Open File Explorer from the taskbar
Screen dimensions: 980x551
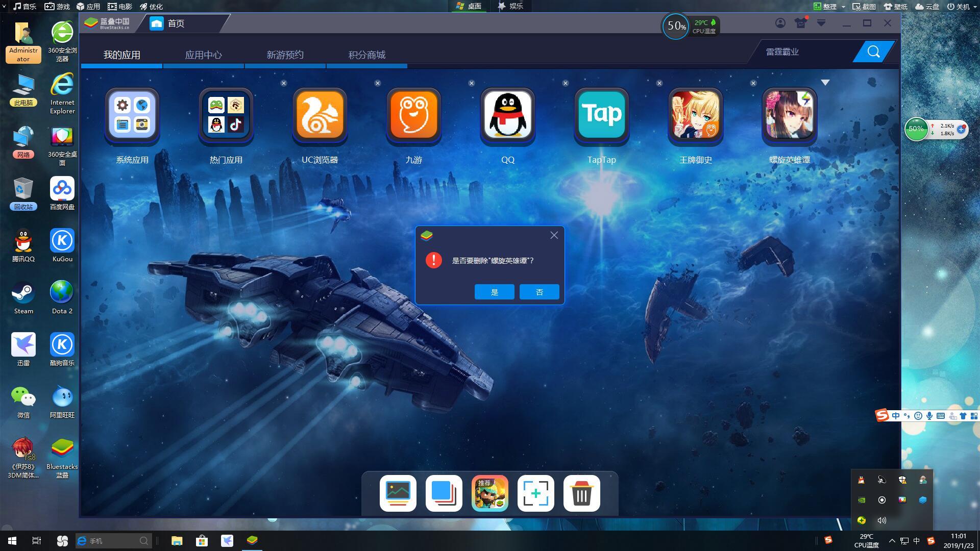[x=177, y=541]
